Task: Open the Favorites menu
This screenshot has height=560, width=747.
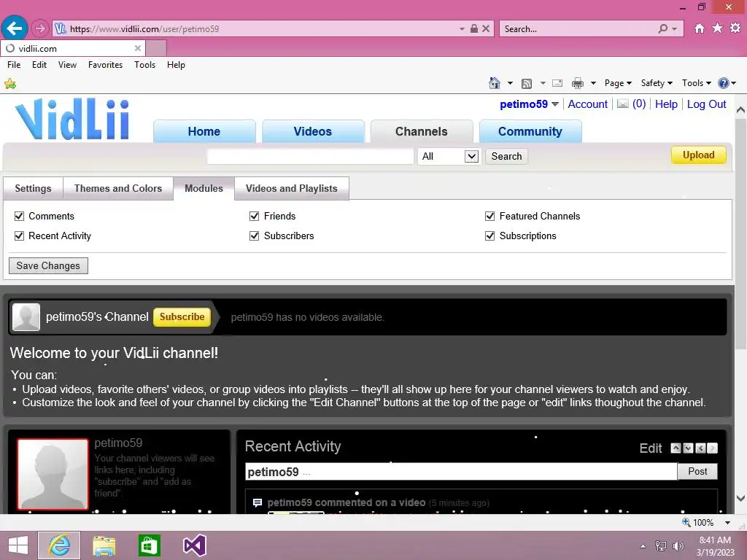Action: (105, 65)
